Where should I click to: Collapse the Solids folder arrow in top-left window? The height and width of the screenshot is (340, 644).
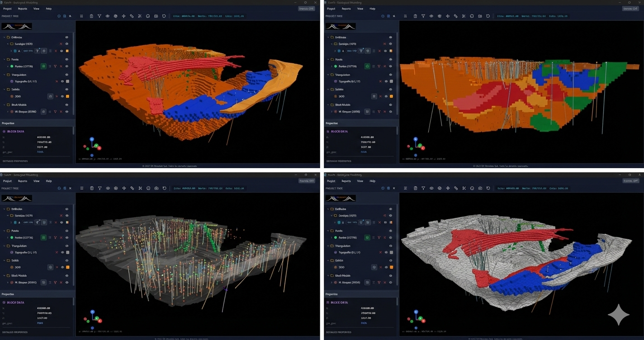coord(5,90)
